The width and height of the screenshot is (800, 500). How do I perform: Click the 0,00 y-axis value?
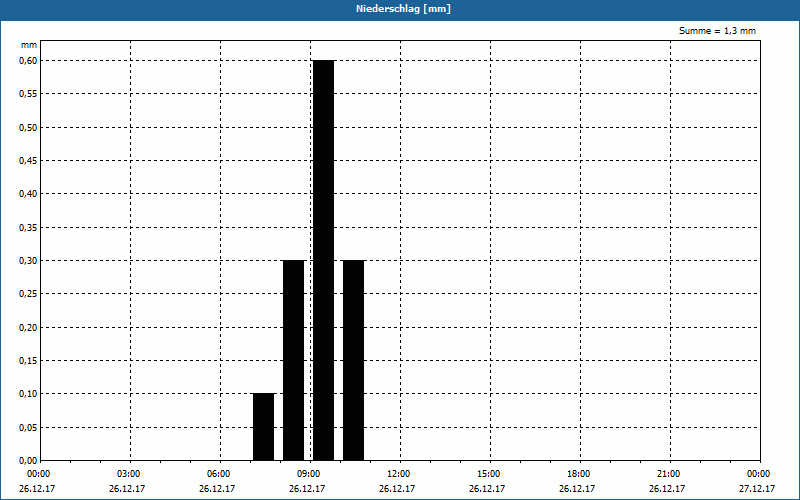click(28, 461)
